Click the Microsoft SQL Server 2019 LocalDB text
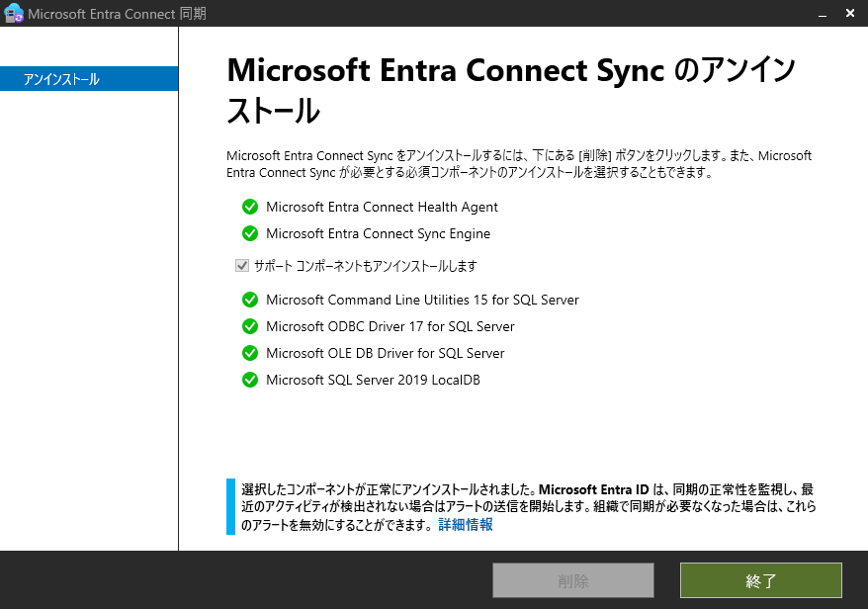Viewport: 868px width, 609px height. (373, 380)
